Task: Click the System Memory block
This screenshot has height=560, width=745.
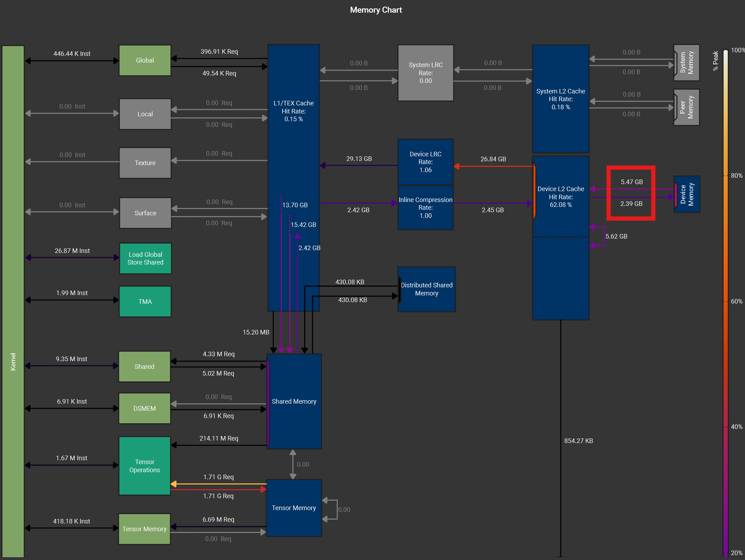Action: (x=687, y=63)
